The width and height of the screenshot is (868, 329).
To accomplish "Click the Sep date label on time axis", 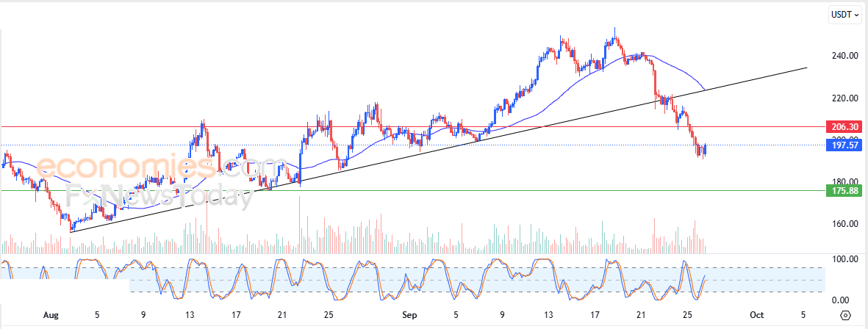I will click(409, 314).
